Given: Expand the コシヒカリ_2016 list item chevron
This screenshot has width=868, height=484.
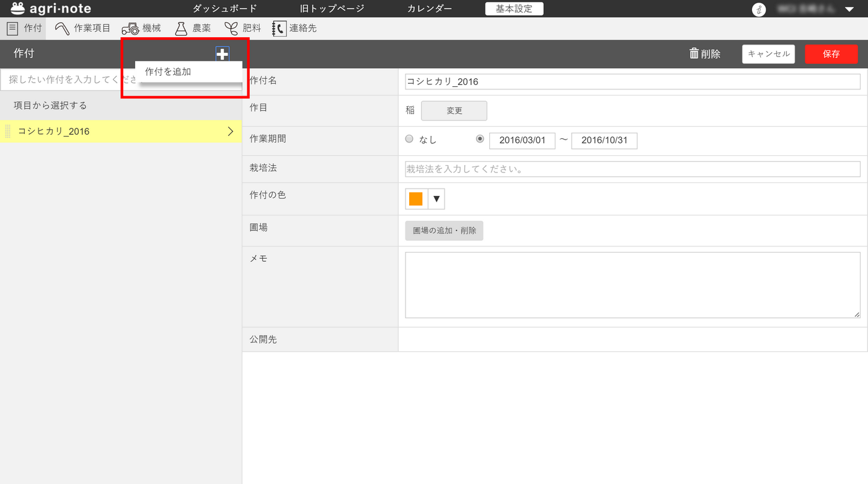Looking at the screenshot, I should tap(231, 132).
